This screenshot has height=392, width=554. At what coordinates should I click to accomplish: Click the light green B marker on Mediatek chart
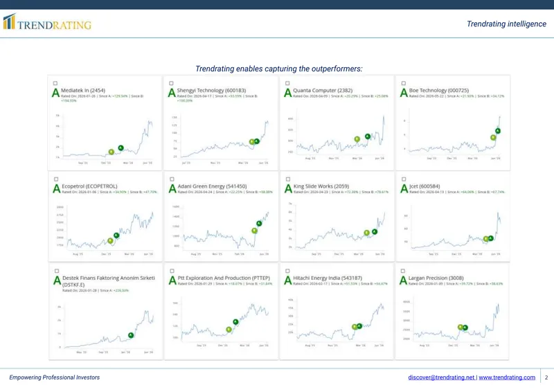[x=111, y=152]
